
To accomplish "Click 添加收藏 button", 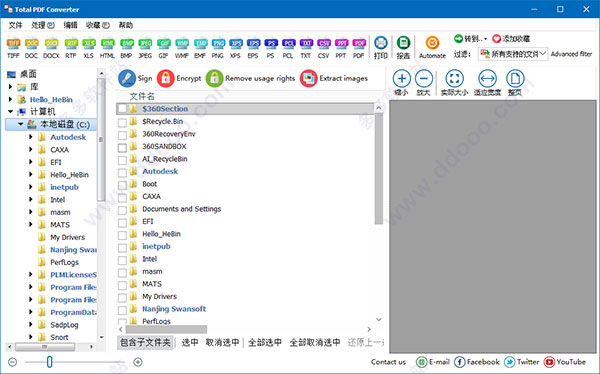I will point(511,39).
